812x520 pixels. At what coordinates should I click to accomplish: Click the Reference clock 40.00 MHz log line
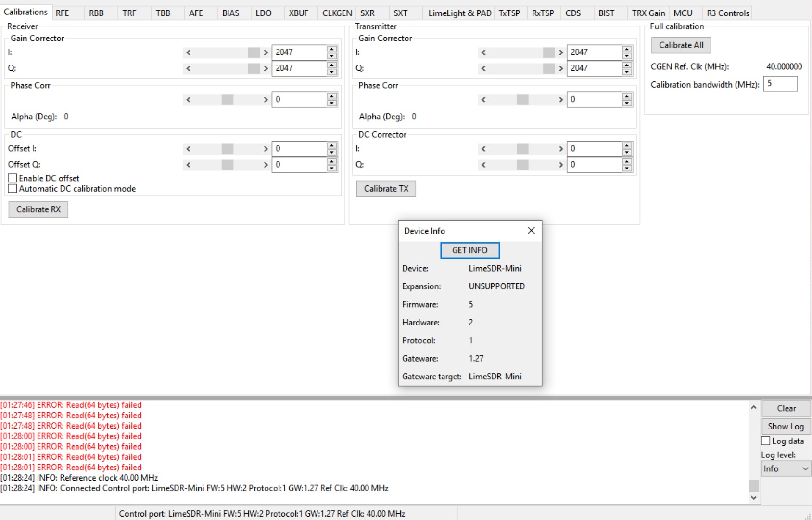tap(79, 478)
